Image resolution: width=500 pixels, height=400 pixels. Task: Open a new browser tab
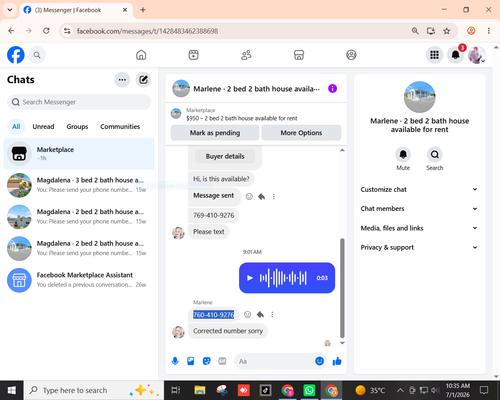pos(143,10)
